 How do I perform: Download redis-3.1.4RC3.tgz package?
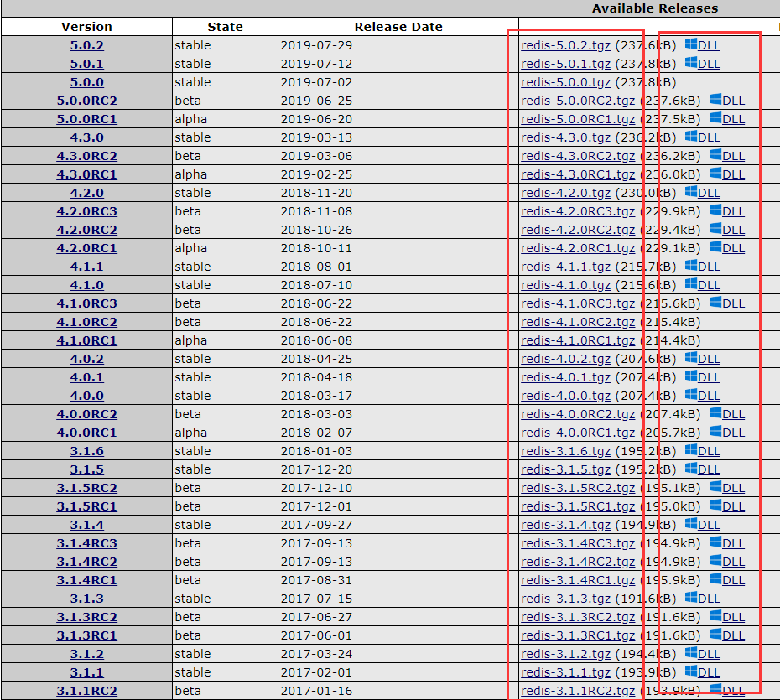point(578,543)
